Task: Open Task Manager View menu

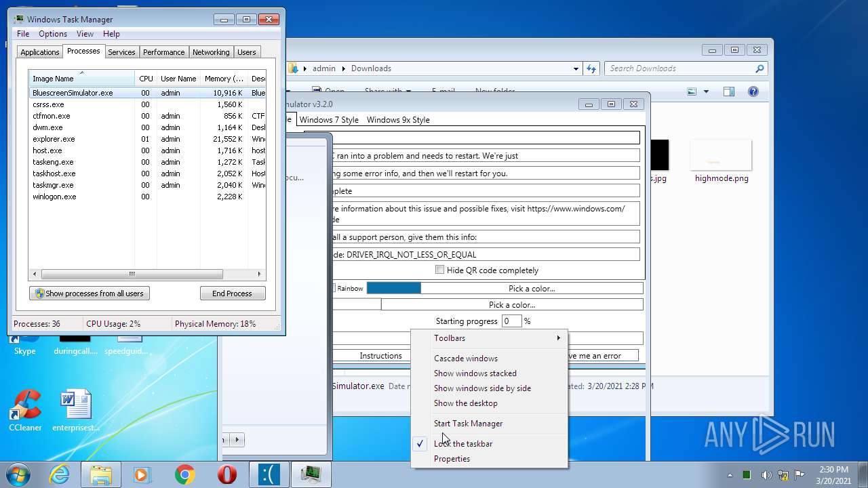Action: click(85, 34)
